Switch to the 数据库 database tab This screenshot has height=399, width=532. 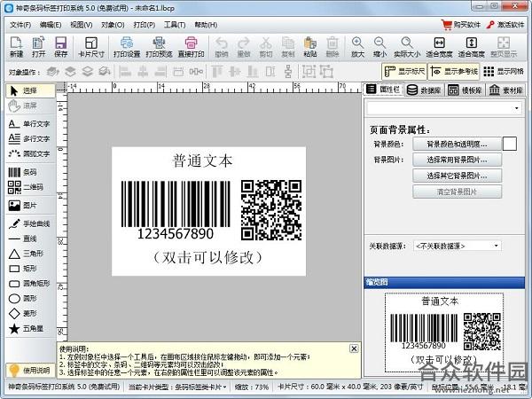click(x=424, y=90)
